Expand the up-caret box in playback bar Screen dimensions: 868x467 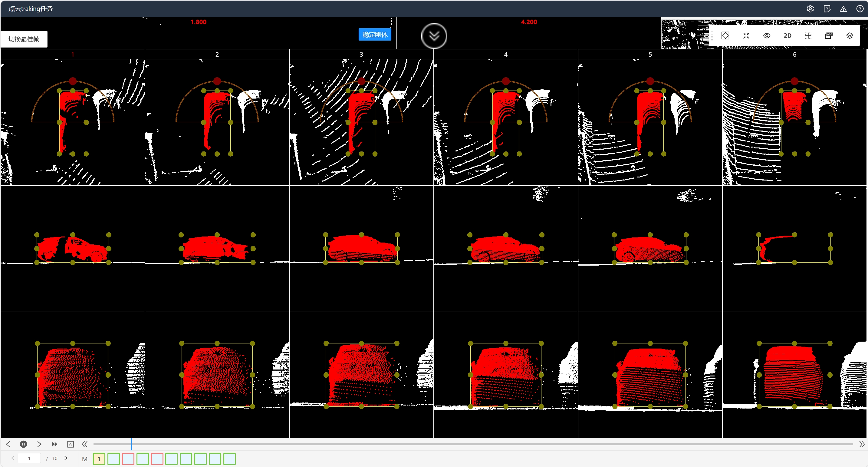point(71,444)
